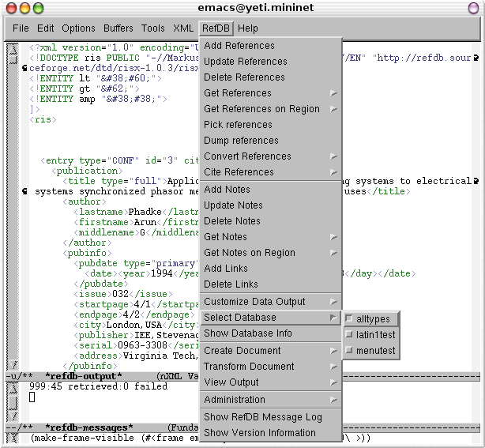Check the menutest database entry

point(349,350)
